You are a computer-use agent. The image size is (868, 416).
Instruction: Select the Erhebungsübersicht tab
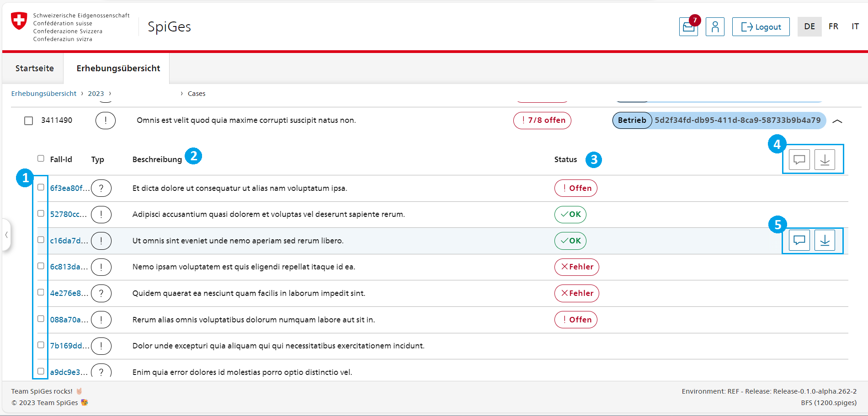(118, 68)
